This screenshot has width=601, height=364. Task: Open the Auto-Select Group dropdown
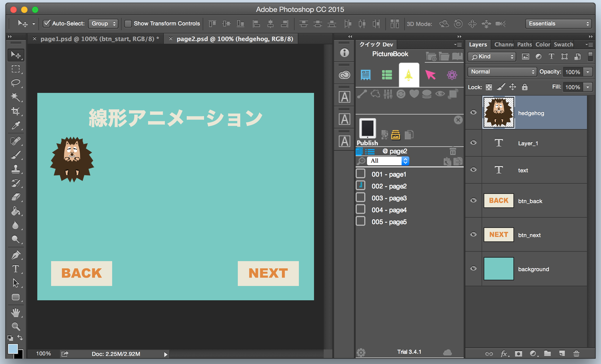point(103,23)
